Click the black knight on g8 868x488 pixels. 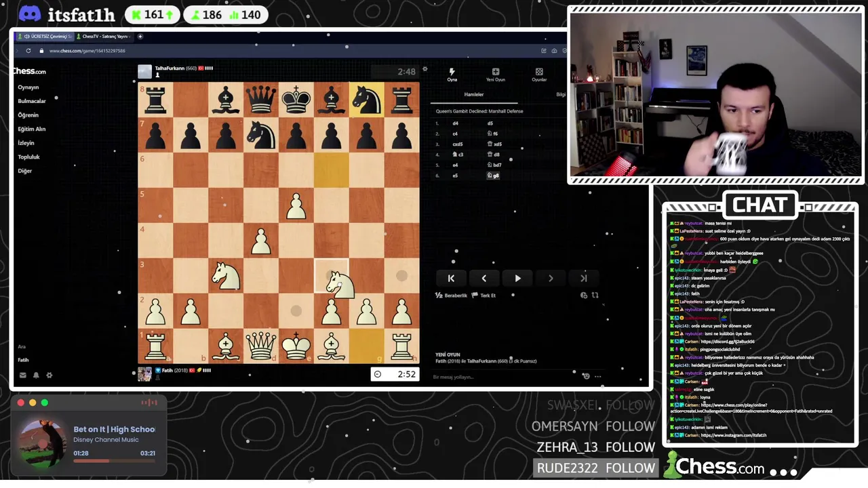tap(367, 100)
